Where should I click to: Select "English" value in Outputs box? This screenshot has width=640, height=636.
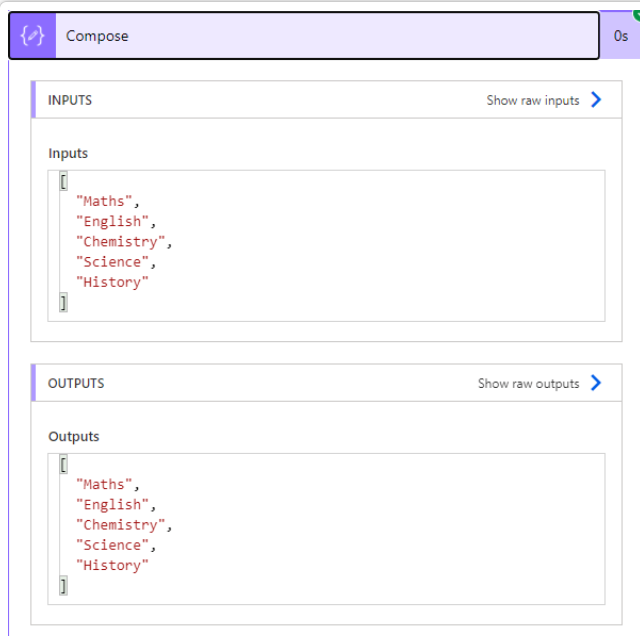pyautogui.click(x=112, y=505)
